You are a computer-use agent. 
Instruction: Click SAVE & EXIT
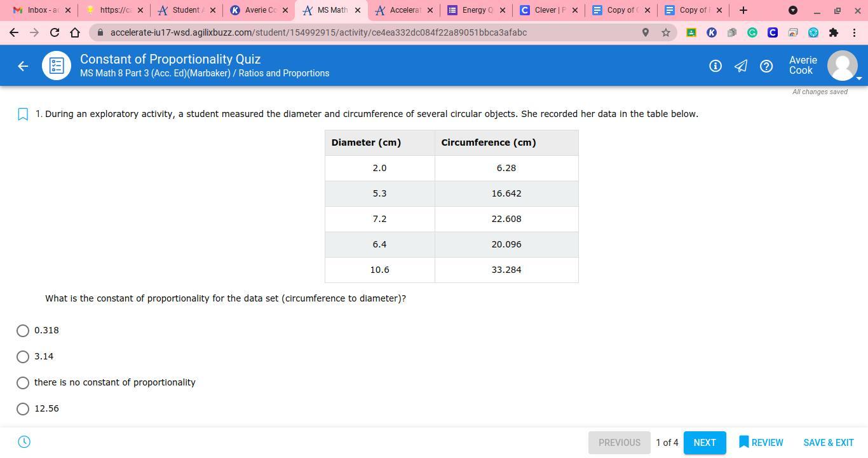(x=829, y=443)
